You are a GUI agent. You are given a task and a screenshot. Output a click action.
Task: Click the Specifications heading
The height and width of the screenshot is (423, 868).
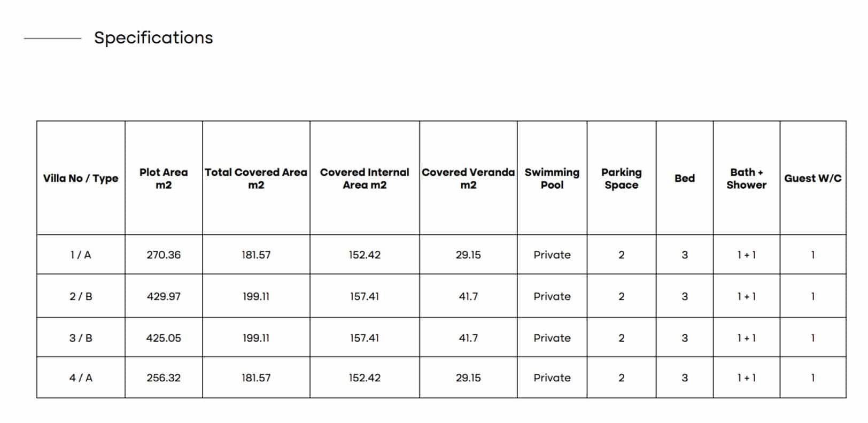point(153,38)
